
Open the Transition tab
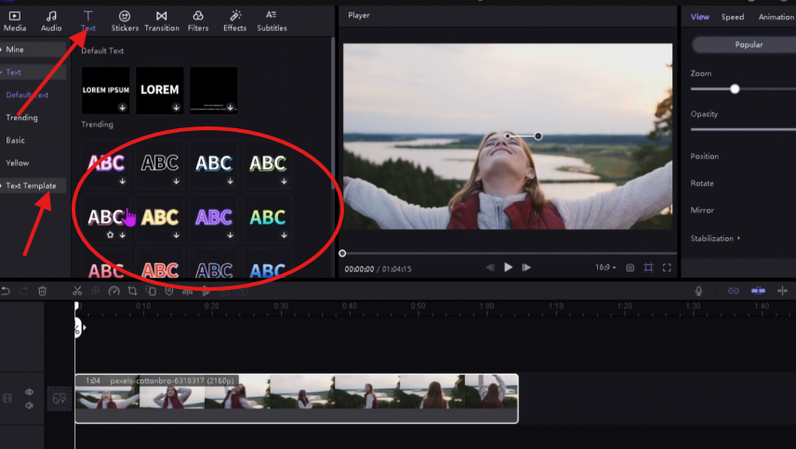tap(161, 21)
